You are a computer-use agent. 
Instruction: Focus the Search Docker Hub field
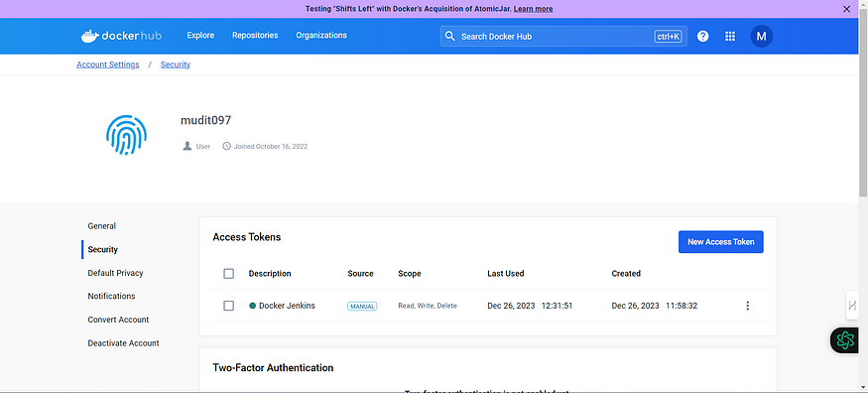[563, 36]
